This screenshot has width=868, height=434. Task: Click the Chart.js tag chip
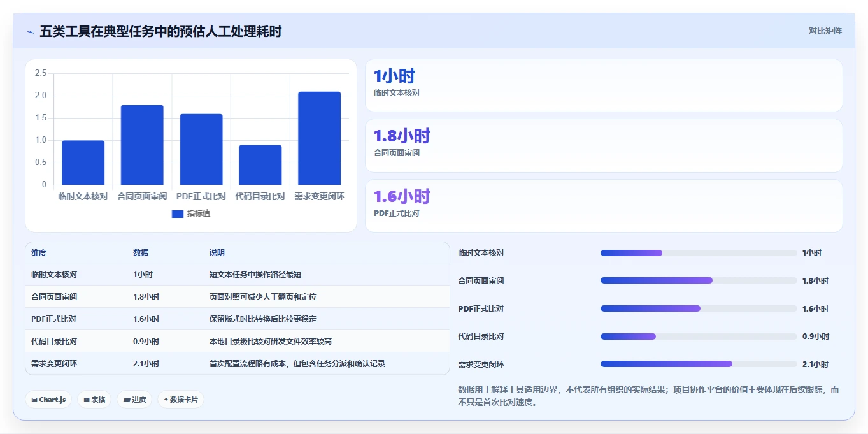pyautogui.click(x=49, y=400)
